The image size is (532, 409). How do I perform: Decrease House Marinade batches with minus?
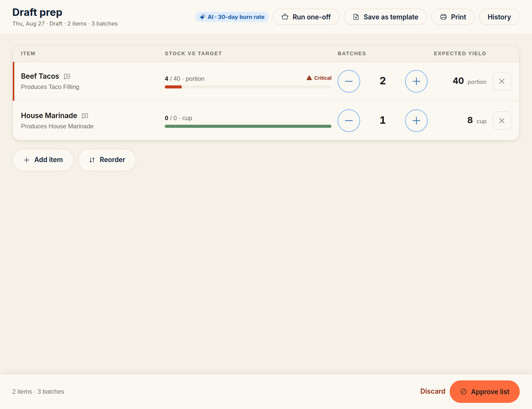349,121
